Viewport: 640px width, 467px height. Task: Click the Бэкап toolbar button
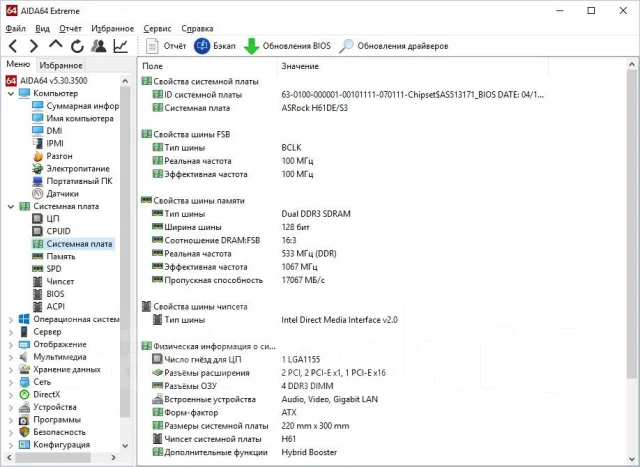click(x=215, y=46)
